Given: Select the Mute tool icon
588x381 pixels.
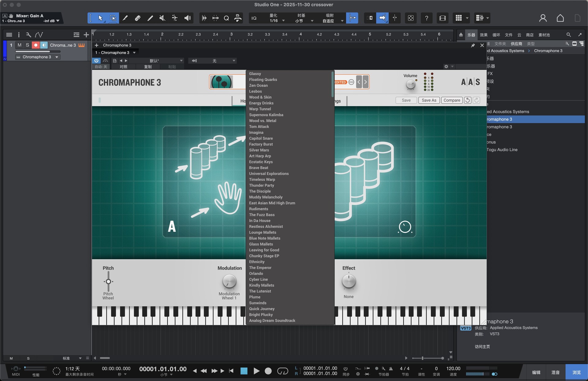Looking at the screenshot, I should [162, 18].
